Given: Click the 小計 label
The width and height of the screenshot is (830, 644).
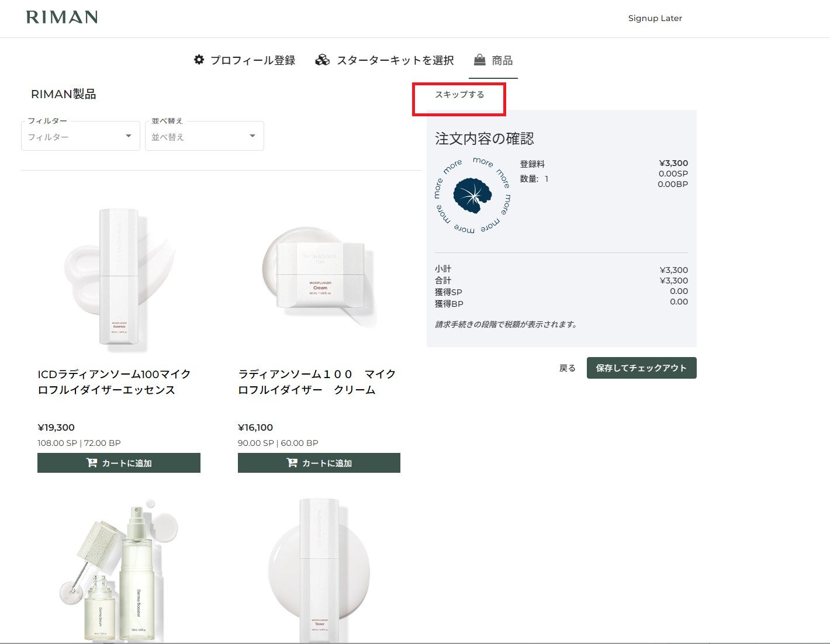Looking at the screenshot, I should (443, 269).
